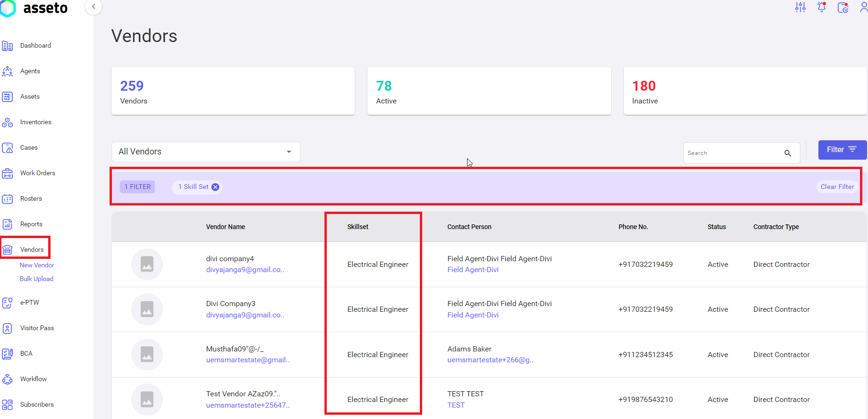Open the Divi Company3 vendor name
The image size is (868, 419).
[x=231, y=304]
